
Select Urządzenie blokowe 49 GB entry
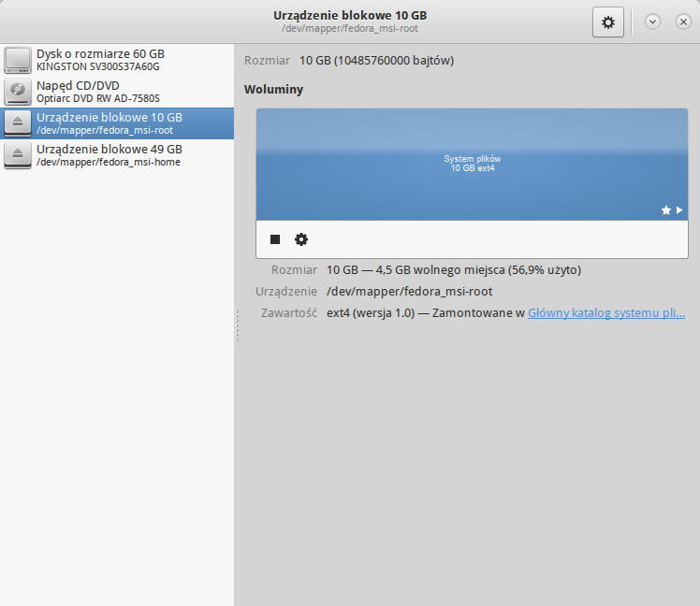point(117,155)
